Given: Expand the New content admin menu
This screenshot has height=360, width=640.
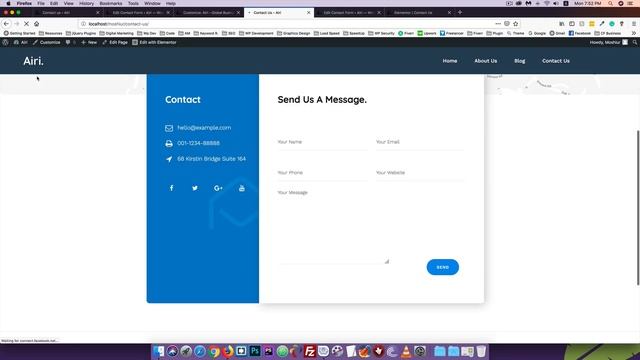Looking at the screenshot, I should click(89, 42).
